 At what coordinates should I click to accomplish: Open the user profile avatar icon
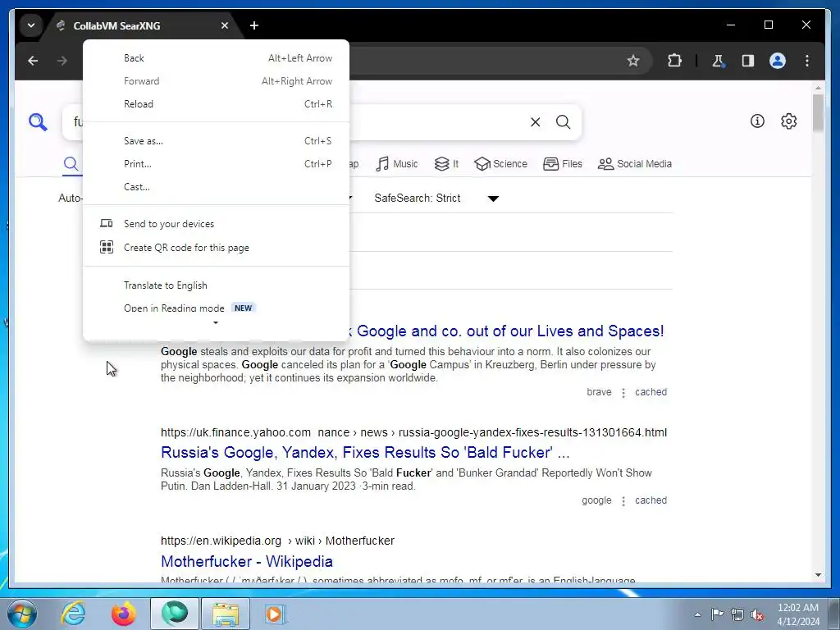click(778, 61)
